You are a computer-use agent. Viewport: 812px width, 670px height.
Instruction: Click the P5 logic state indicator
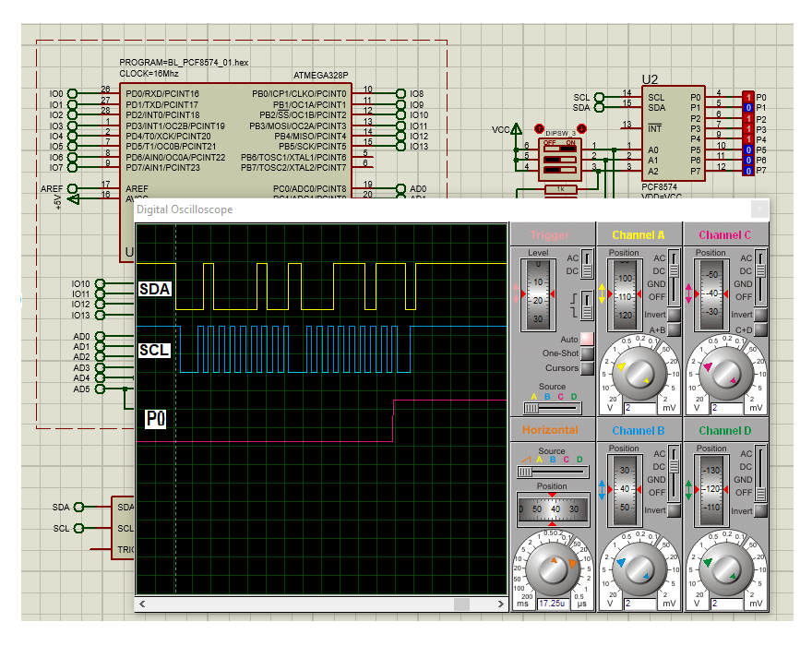(748, 150)
